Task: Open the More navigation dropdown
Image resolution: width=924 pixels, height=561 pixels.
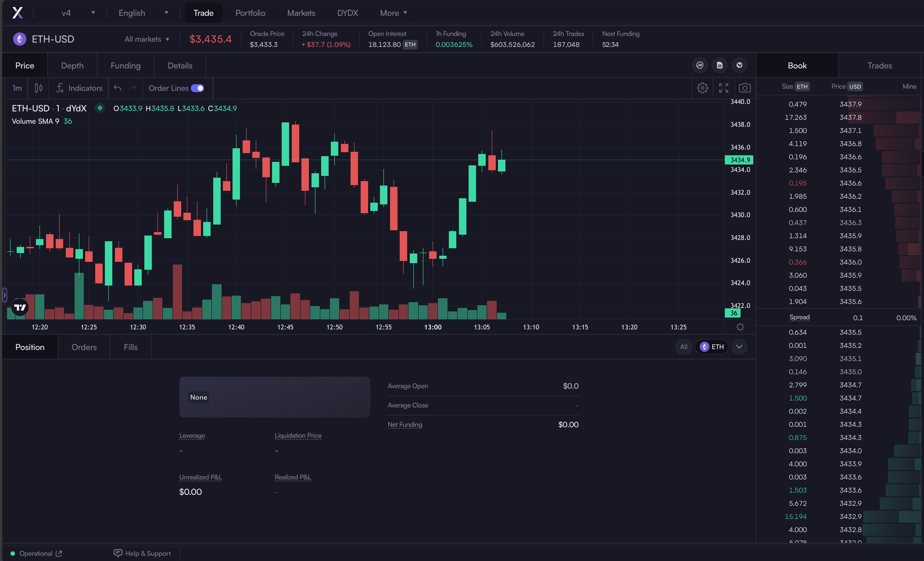Action: pyautogui.click(x=393, y=13)
